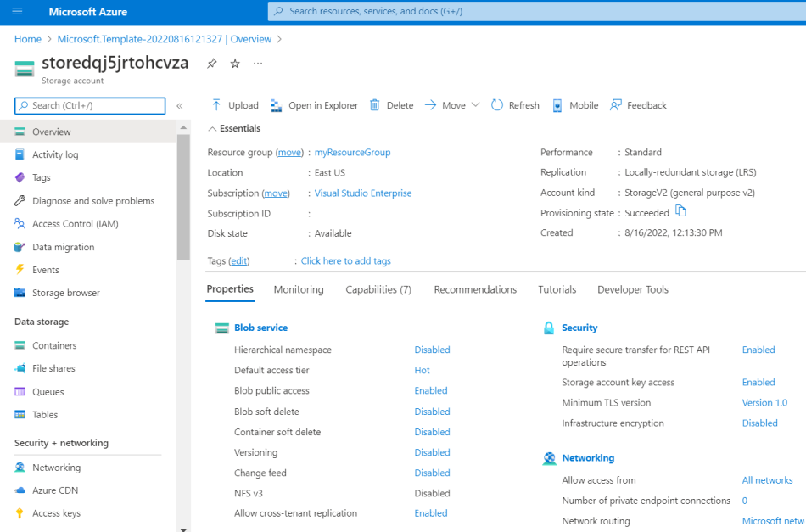Open the Queues section
806x532 pixels.
(x=49, y=390)
